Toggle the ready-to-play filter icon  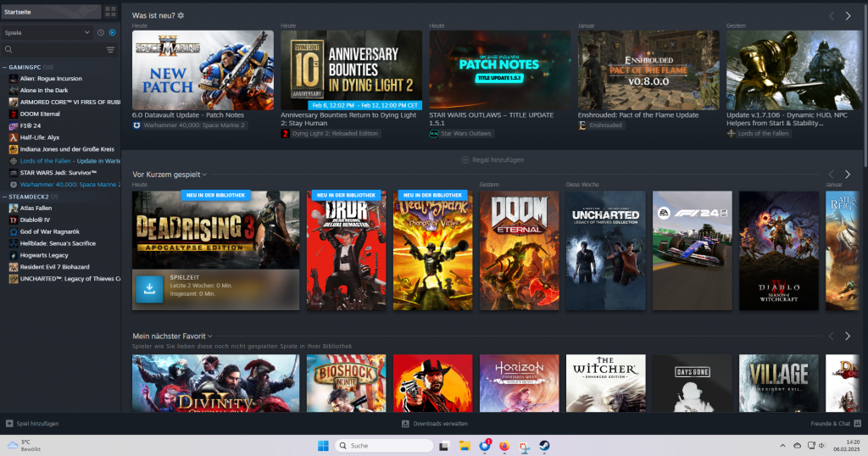pyautogui.click(x=112, y=32)
